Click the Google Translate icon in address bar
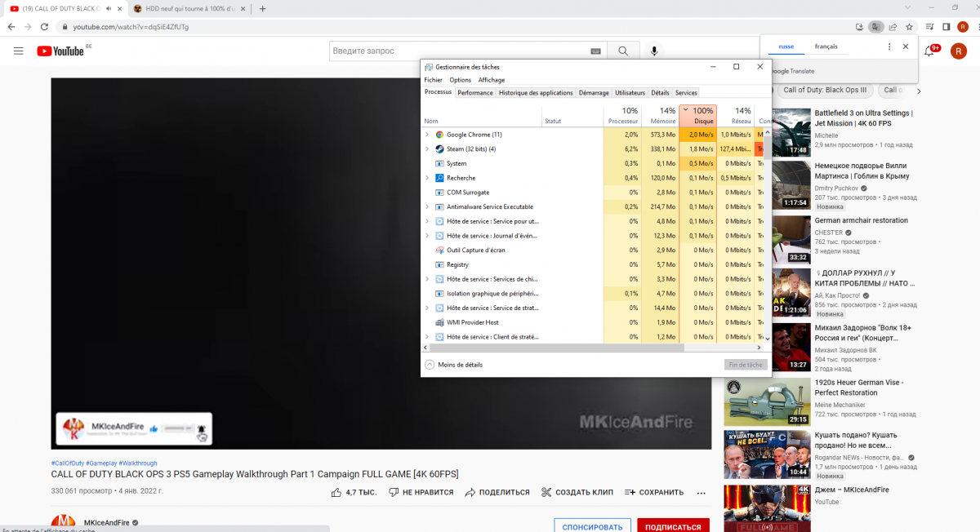Screen dimensions: 980x532 876,26
